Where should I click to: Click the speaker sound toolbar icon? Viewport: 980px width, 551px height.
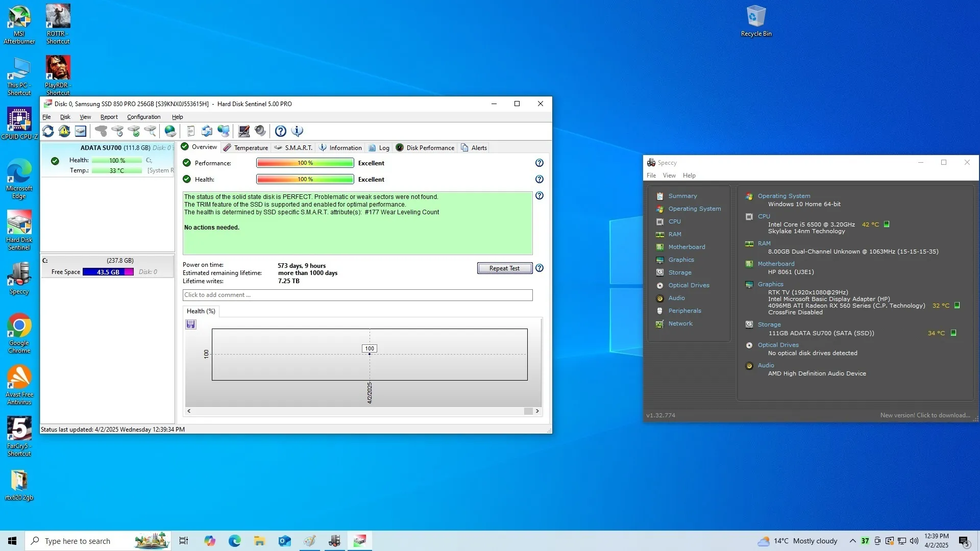click(260, 131)
